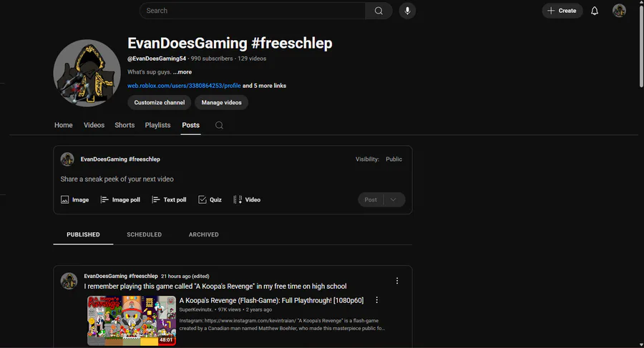Add an Image to the post
Image resolution: width=644 pixels, height=348 pixels.
coord(74,200)
